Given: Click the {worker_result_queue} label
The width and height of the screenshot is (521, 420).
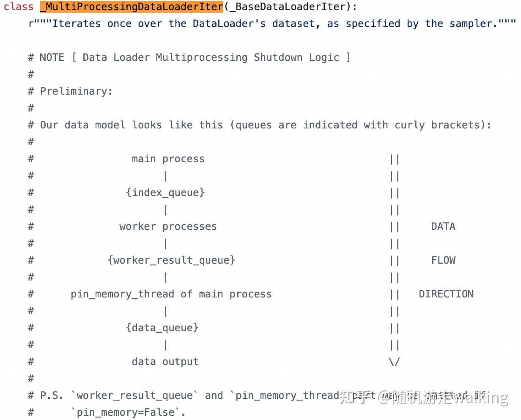Looking at the screenshot, I should point(171,260).
